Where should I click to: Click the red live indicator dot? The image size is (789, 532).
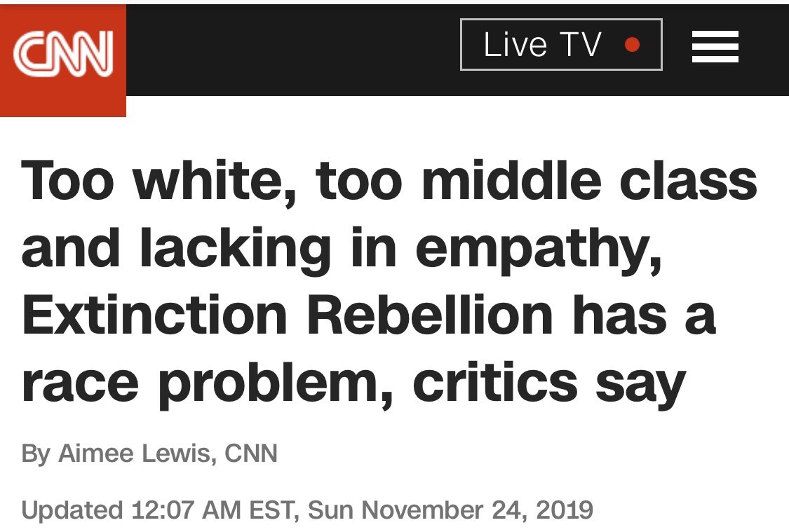pyautogui.click(x=632, y=45)
